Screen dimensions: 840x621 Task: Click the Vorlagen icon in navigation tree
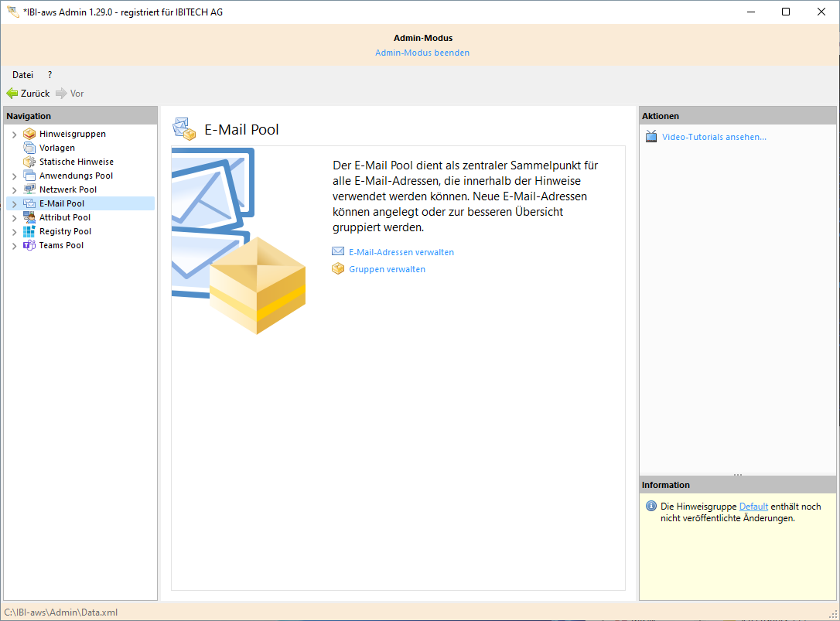(x=29, y=148)
